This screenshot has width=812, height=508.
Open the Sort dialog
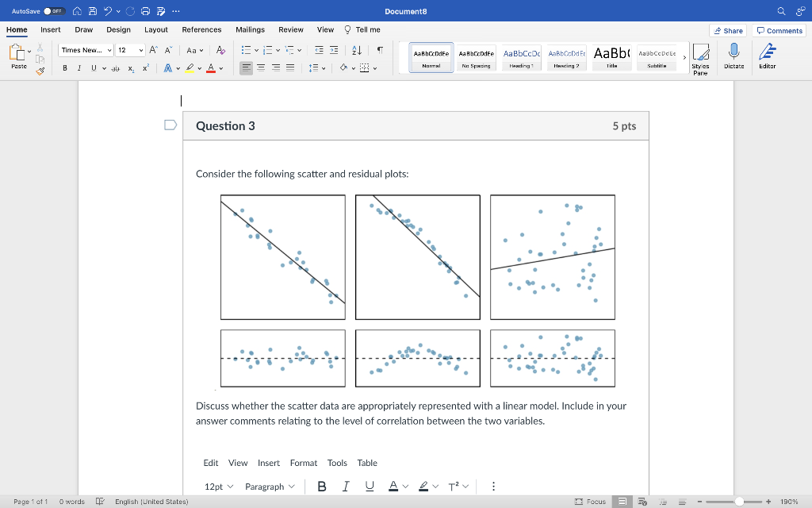tap(356, 50)
